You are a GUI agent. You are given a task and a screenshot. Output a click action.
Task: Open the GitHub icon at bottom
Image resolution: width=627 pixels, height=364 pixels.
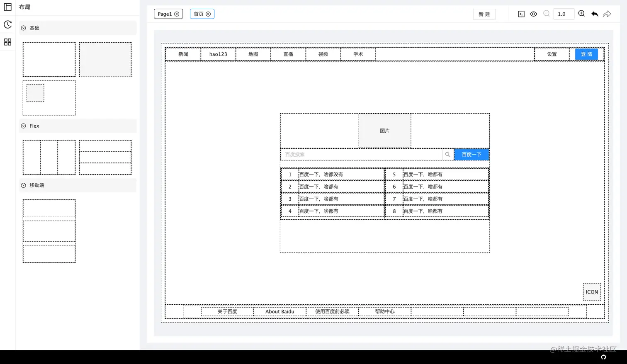(603, 357)
